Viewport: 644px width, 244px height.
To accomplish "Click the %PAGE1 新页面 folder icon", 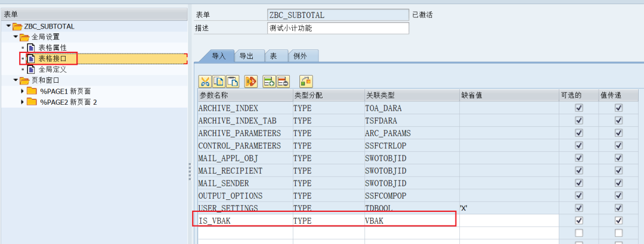I will (x=32, y=91).
